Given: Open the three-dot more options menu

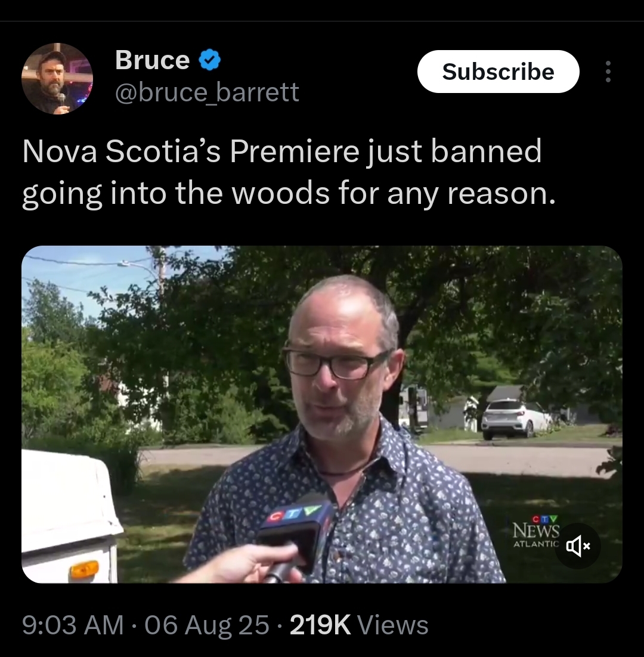Looking at the screenshot, I should coord(608,72).
